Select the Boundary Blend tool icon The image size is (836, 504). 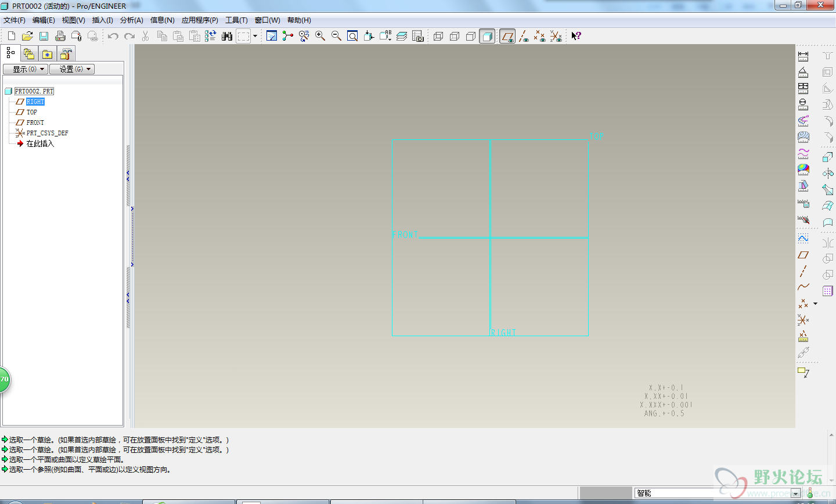[x=827, y=206]
